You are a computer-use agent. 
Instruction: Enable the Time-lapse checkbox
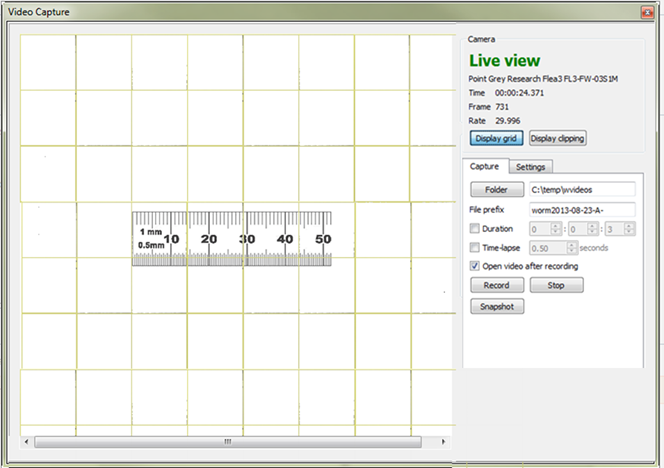tap(475, 247)
